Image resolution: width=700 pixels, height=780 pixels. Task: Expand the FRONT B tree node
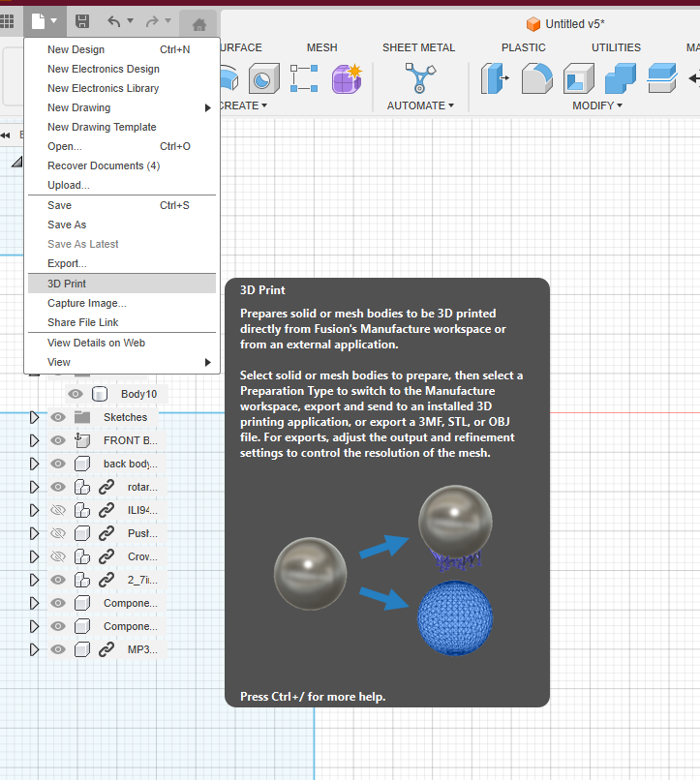tap(34, 440)
